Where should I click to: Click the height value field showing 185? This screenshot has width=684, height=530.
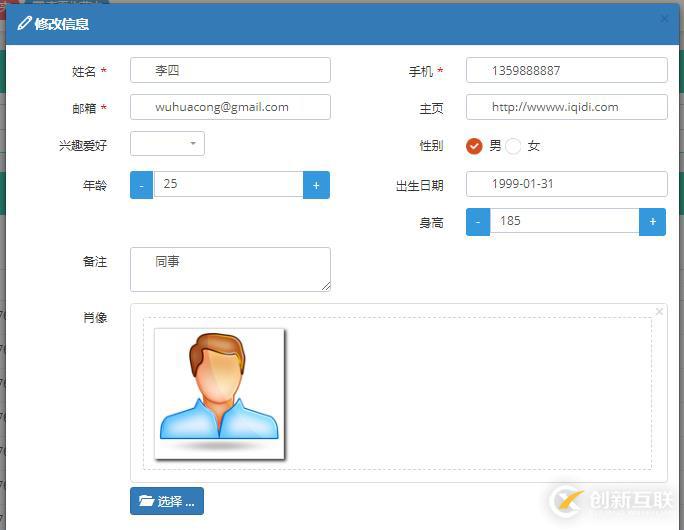click(x=564, y=221)
